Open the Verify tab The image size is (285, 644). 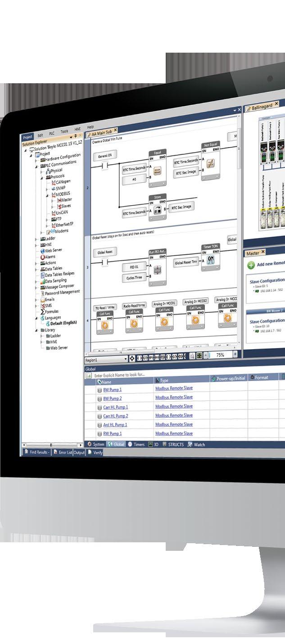coord(95,453)
